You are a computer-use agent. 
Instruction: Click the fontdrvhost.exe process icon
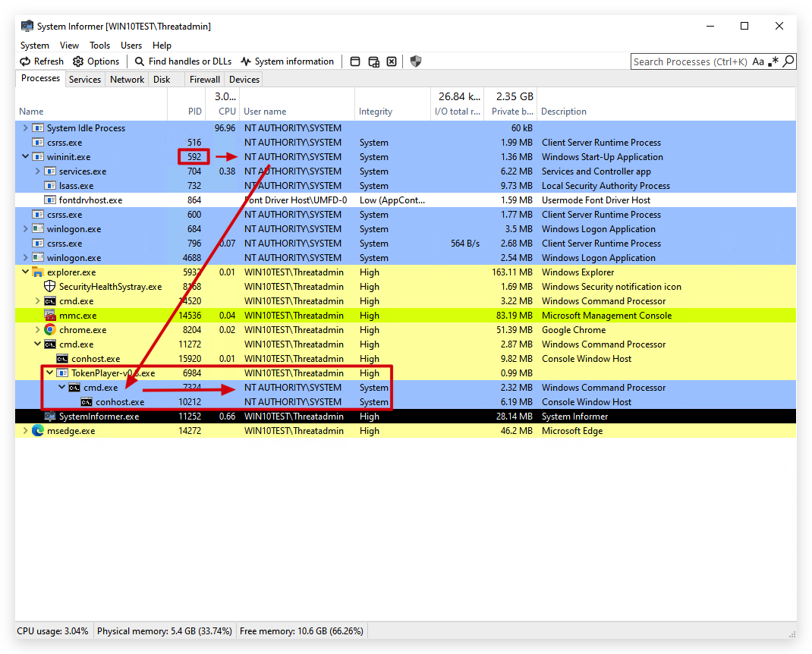(x=50, y=200)
